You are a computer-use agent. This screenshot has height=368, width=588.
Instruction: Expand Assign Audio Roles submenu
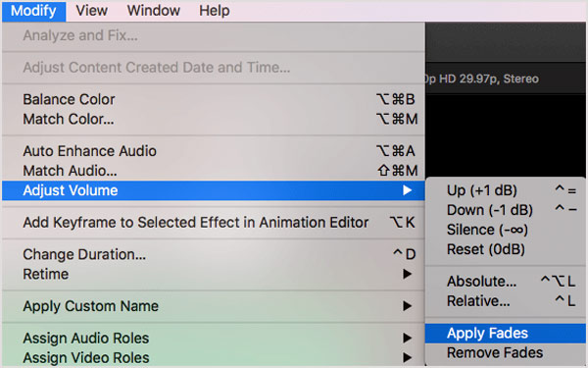(214, 339)
